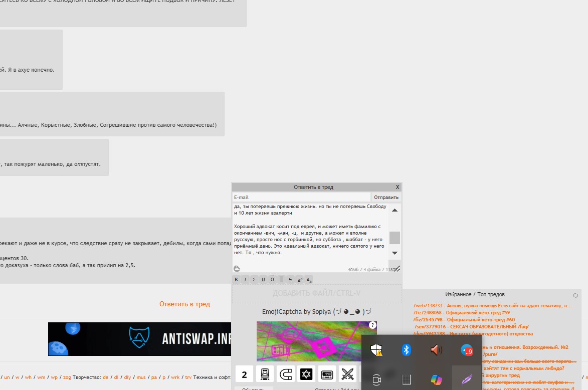Open Официальный кето-тред #59 link
This screenshot has height=390, width=588.
[x=462, y=312]
